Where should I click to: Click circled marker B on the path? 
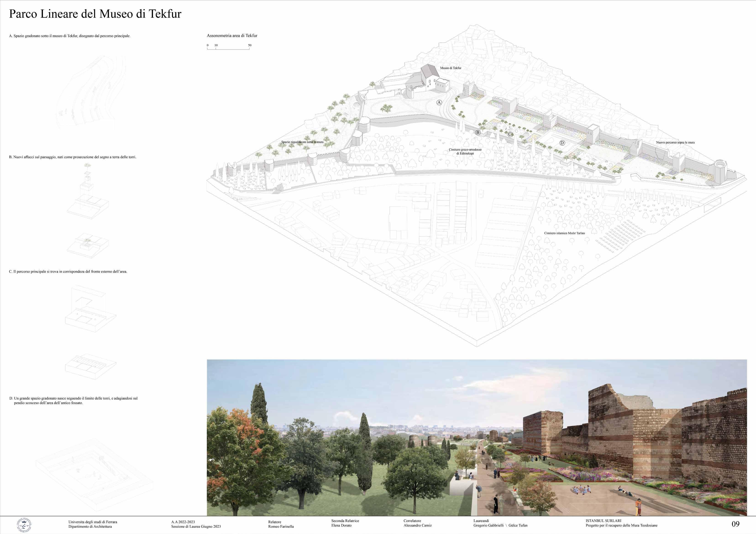pyautogui.click(x=478, y=133)
